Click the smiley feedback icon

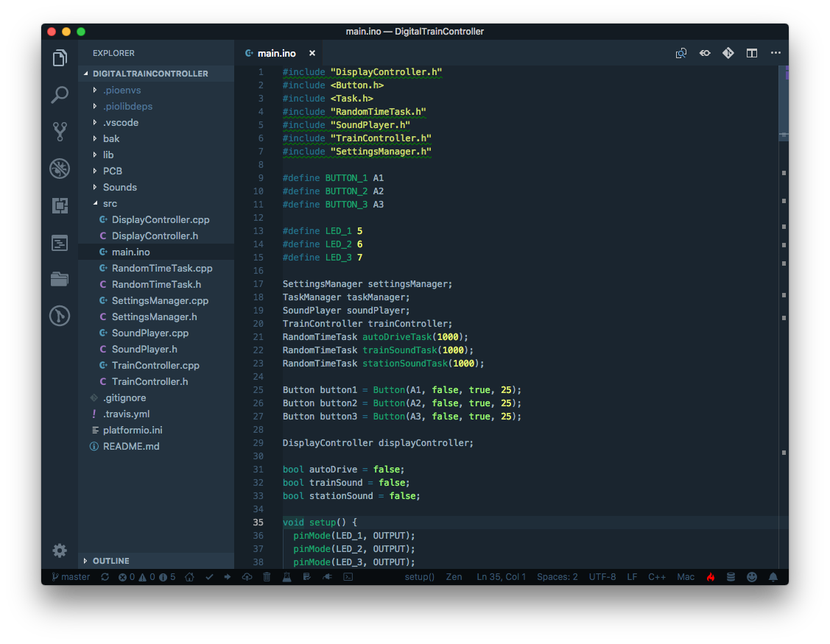751,577
